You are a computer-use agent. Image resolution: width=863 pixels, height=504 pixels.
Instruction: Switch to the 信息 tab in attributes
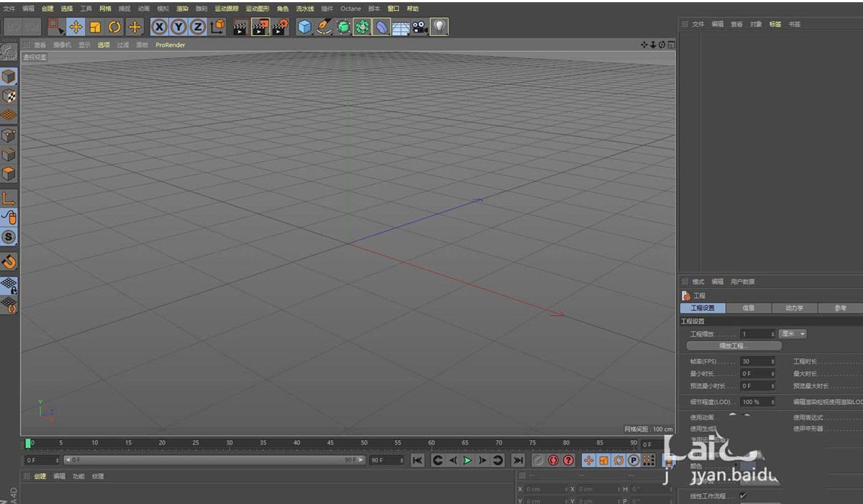pyautogui.click(x=749, y=308)
